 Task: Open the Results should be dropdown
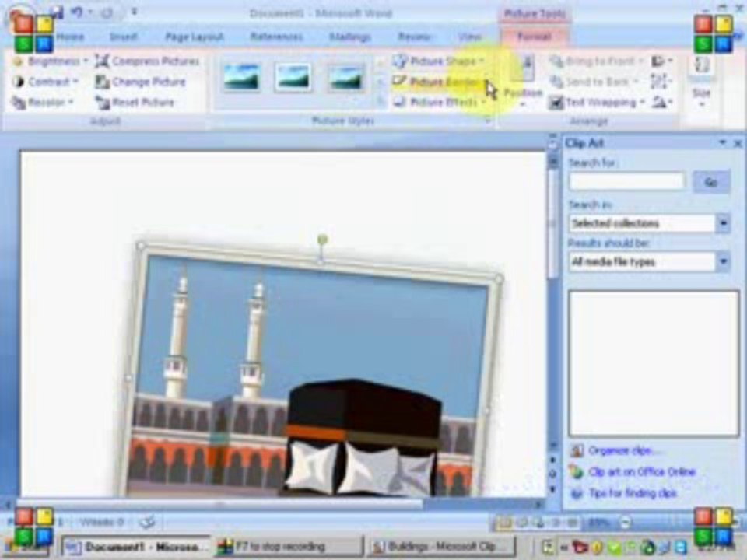(723, 261)
